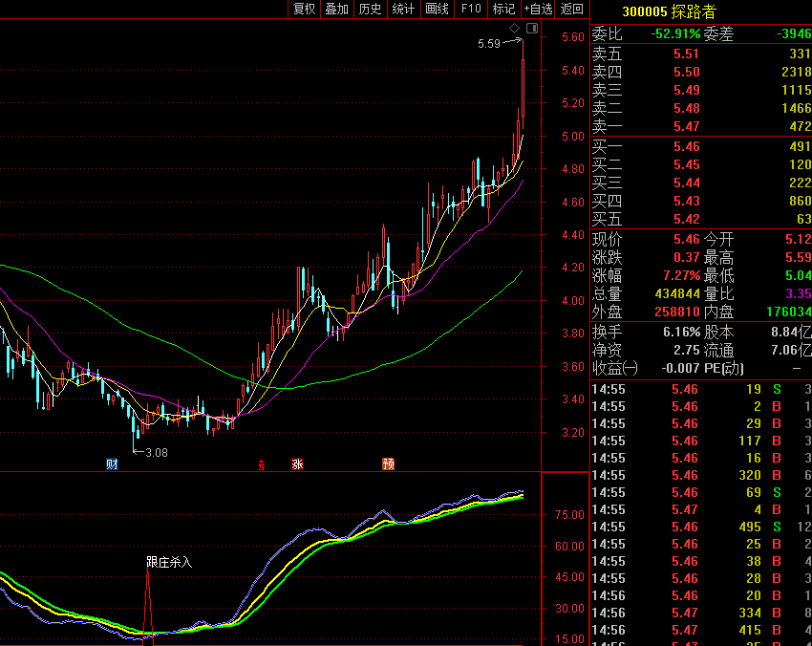Open the 叠加 overlay option
Image resolution: width=812 pixels, height=646 pixels.
tap(336, 9)
